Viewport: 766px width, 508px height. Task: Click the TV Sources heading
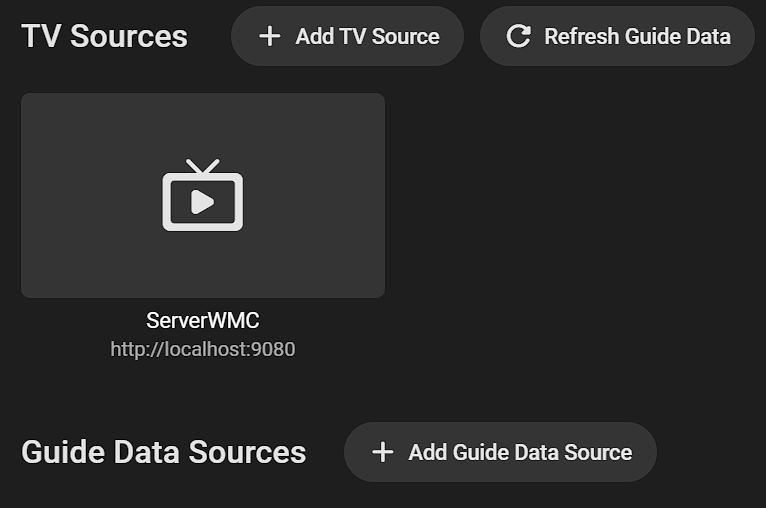pyautogui.click(x=104, y=37)
